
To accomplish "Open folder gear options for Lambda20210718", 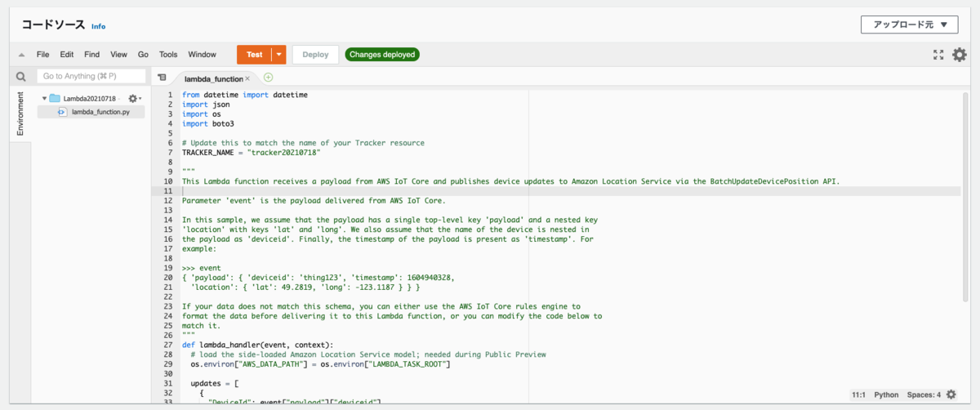I will 135,98.
